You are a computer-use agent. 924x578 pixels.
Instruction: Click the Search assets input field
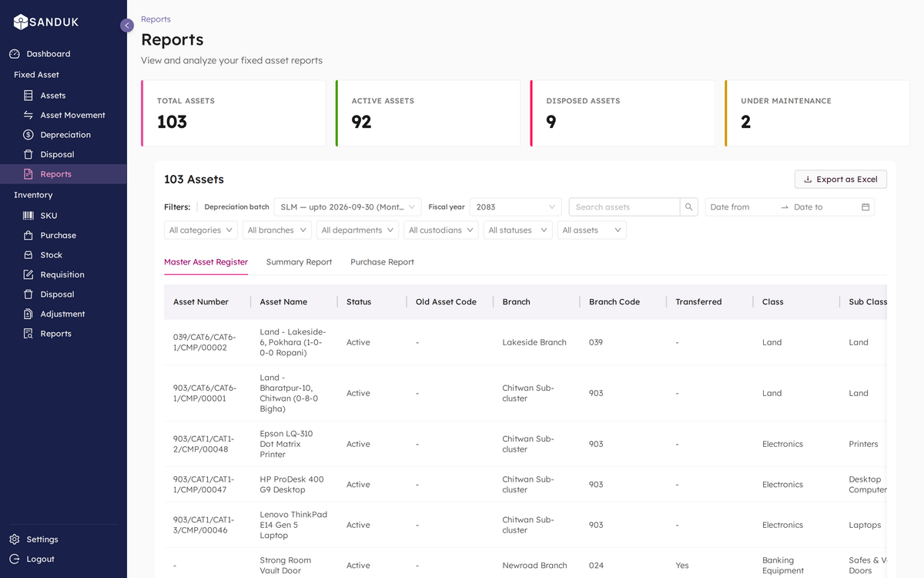point(624,207)
